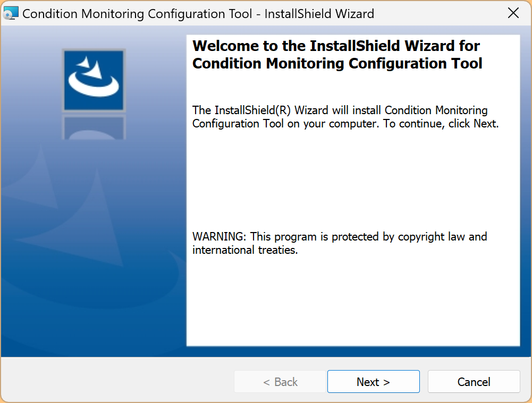
Task: Click the "international treaties" text line
Action: (x=245, y=250)
